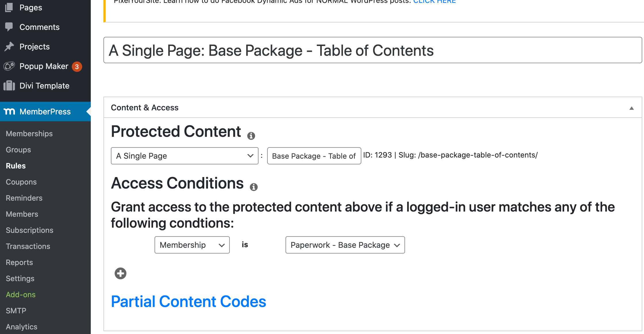The image size is (644, 334).
Task: Go to Transactions submenu
Action: (28, 246)
